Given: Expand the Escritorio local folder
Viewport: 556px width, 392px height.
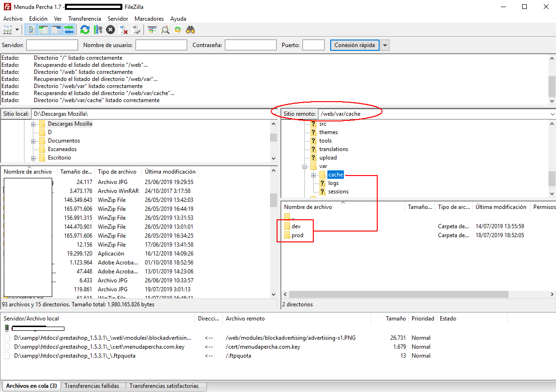Looking at the screenshot, I should [33, 158].
